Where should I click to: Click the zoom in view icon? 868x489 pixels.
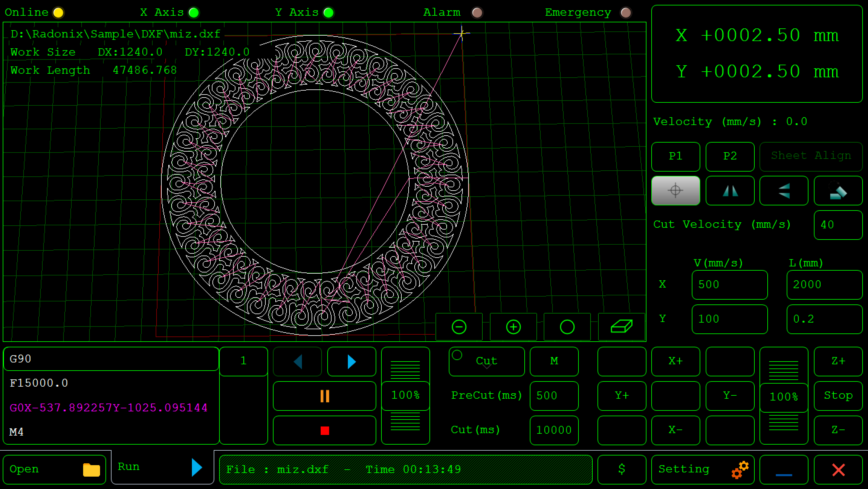click(x=513, y=327)
